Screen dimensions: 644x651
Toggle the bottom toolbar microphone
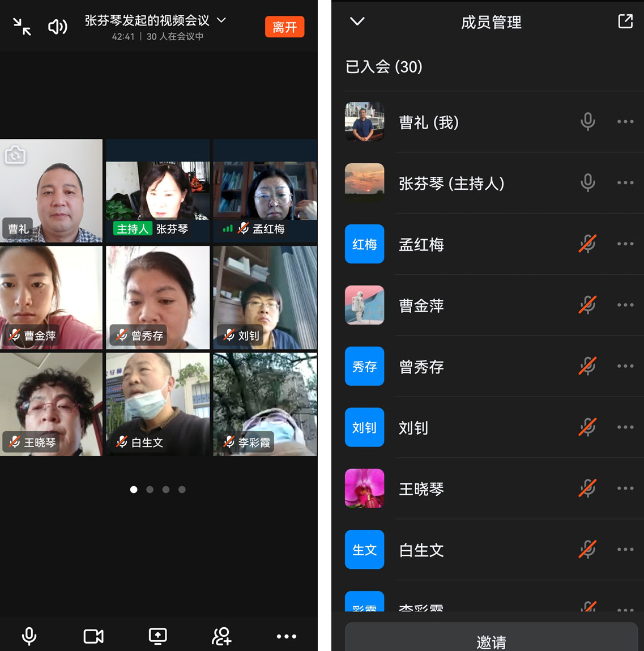click(x=29, y=636)
